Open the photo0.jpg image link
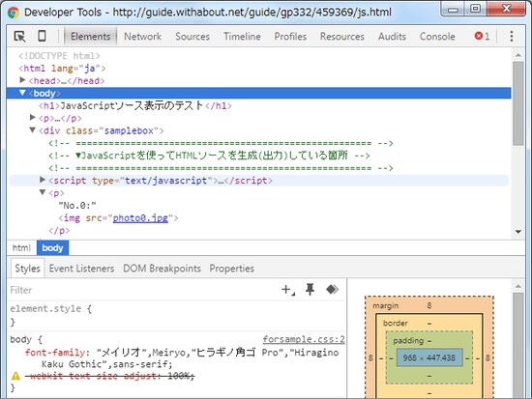 tap(140, 218)
